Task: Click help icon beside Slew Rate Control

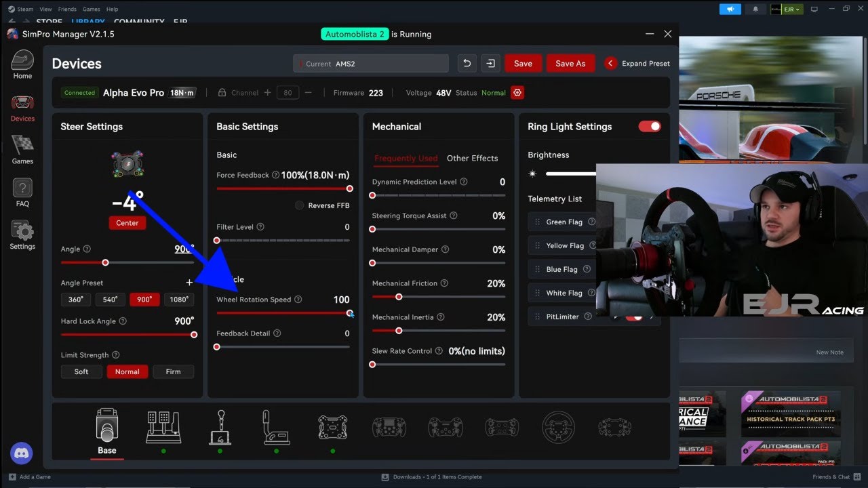Action: [439, 351]
